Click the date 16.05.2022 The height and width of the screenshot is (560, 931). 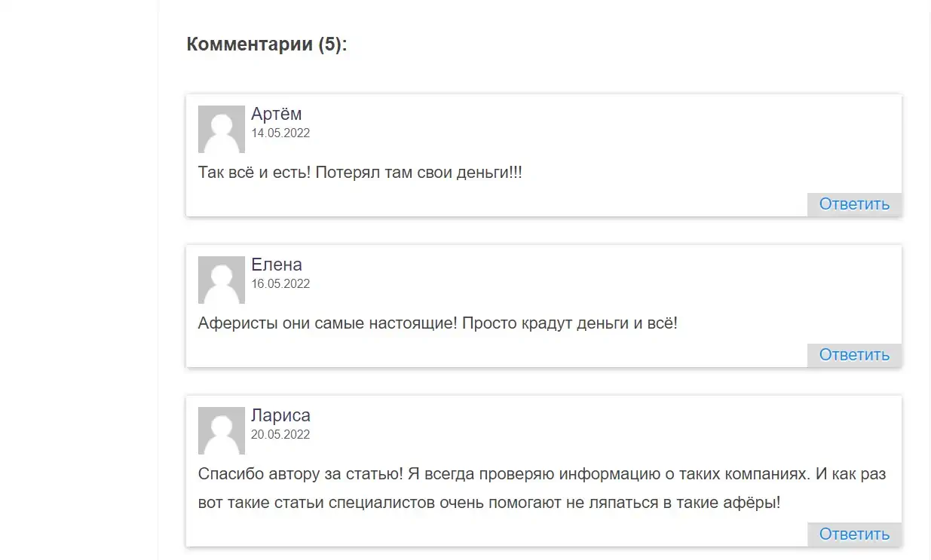[280, 284]
